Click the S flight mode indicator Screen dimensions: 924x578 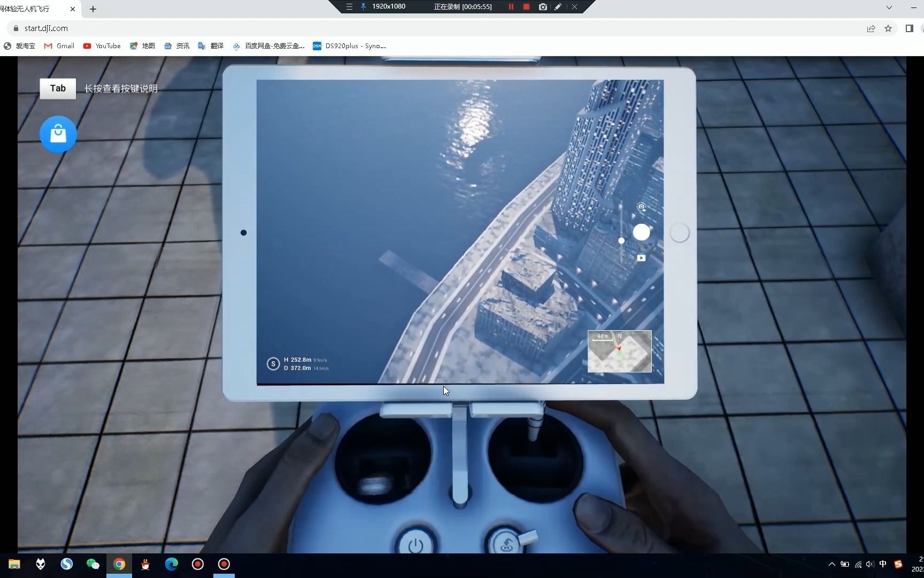coord(273,364)
